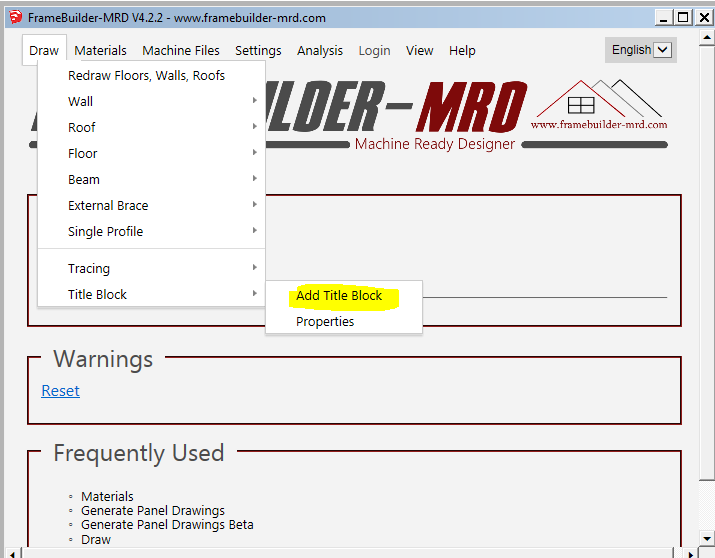Expand the External Brace submenu

click(x=151, y=205)
